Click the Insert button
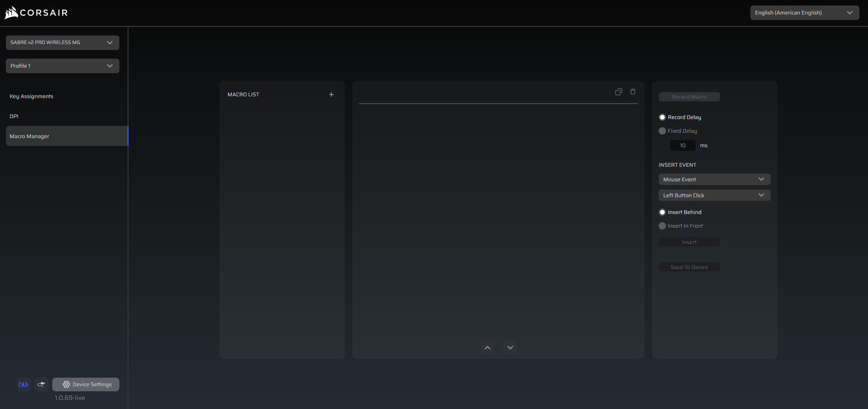 point(689,242)
